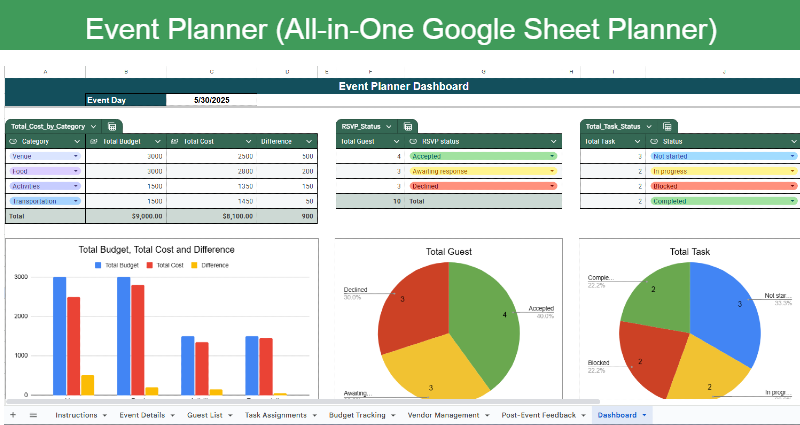The width and height of the screenshot is (800, 425).
Task: Click the bar chart title text
Action: pos(157,250)
